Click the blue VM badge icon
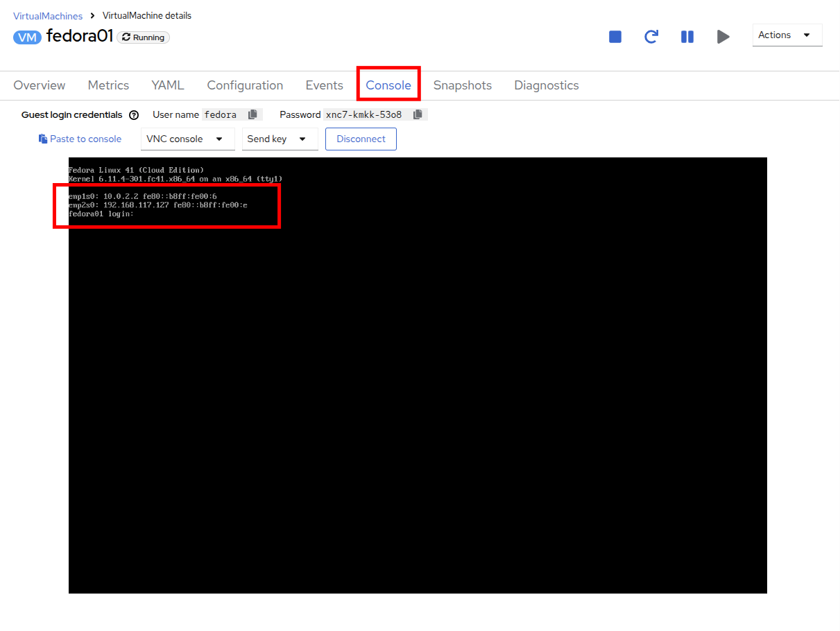Image resolution: width=840 pixels, height=631 pixels. click(x=28, y=37)
